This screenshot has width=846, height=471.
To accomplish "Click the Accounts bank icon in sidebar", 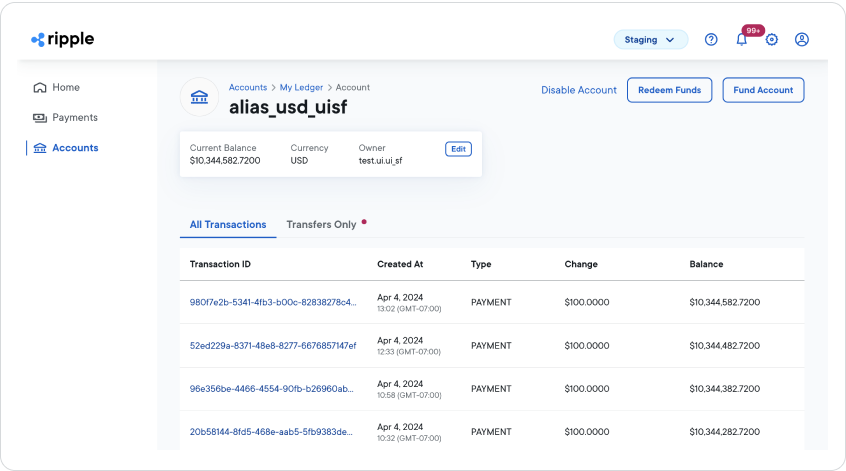I will pos(40,148).
